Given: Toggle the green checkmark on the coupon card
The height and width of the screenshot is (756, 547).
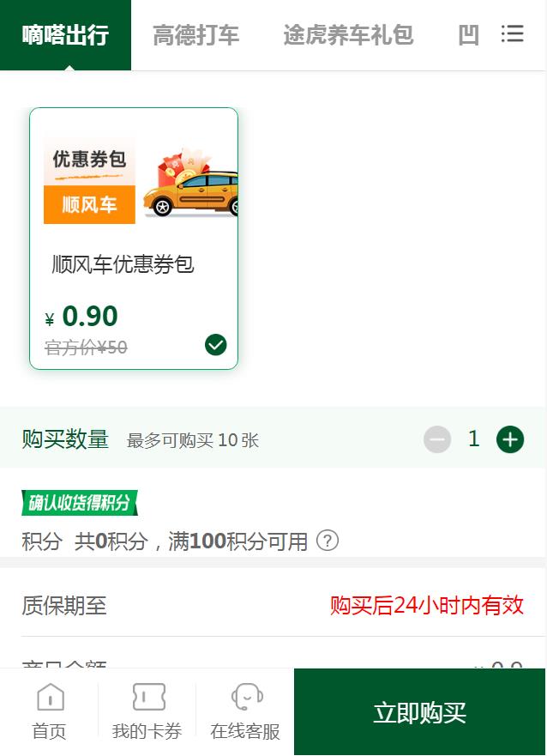Looking at the screenshot, I should point(216,345).
